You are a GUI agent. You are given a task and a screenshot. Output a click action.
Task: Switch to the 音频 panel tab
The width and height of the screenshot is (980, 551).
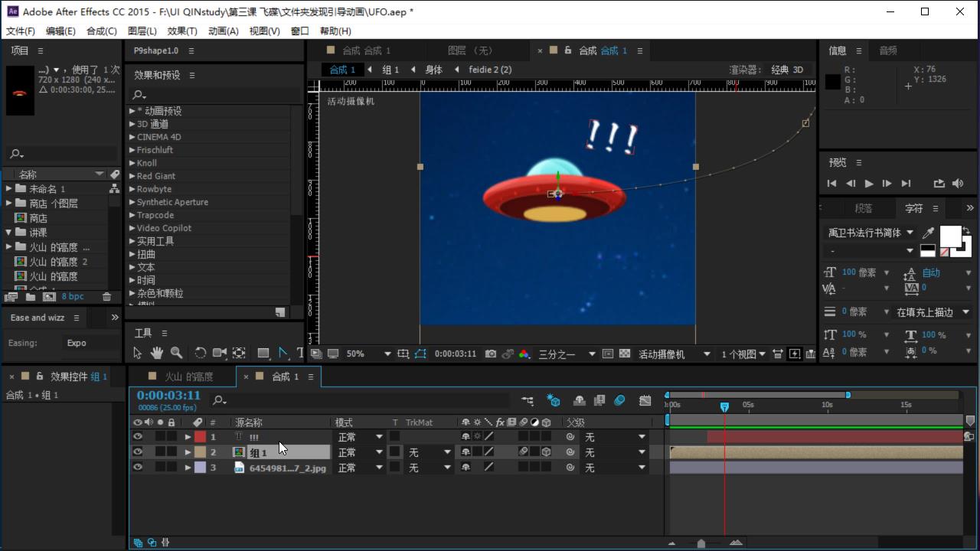click(888, 51)
